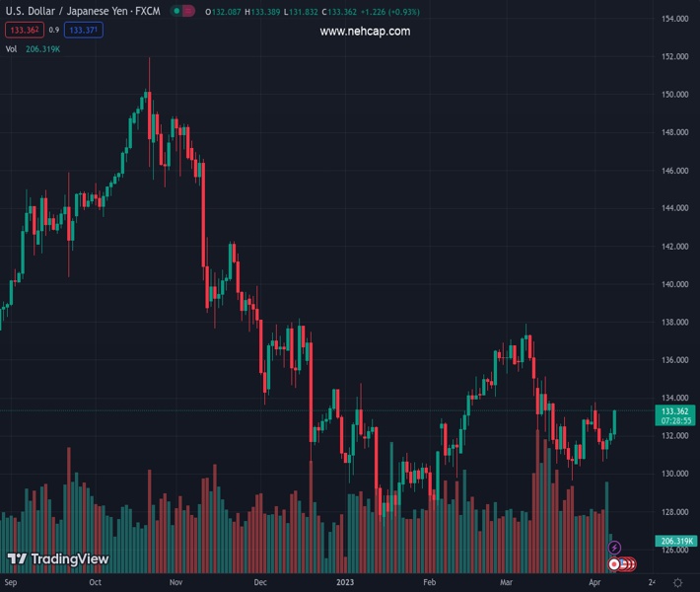Click the blue buy price 133.371 button

pyautogui.click(x=81, y=30)
